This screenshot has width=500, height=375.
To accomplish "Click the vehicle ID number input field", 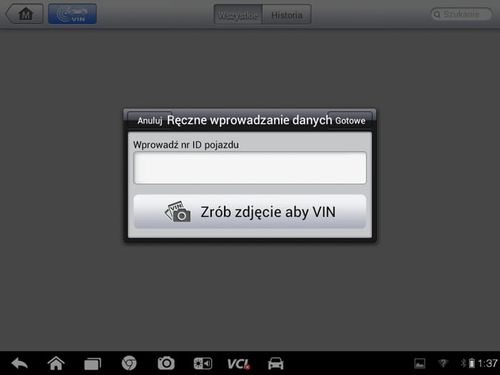I will pyautogui.click(x=250, y=168).
